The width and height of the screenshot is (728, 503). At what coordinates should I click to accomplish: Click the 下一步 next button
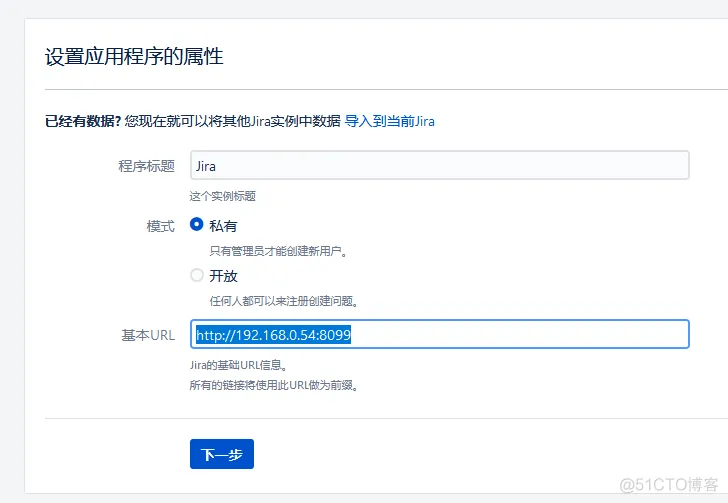click(x=222, y=454)
